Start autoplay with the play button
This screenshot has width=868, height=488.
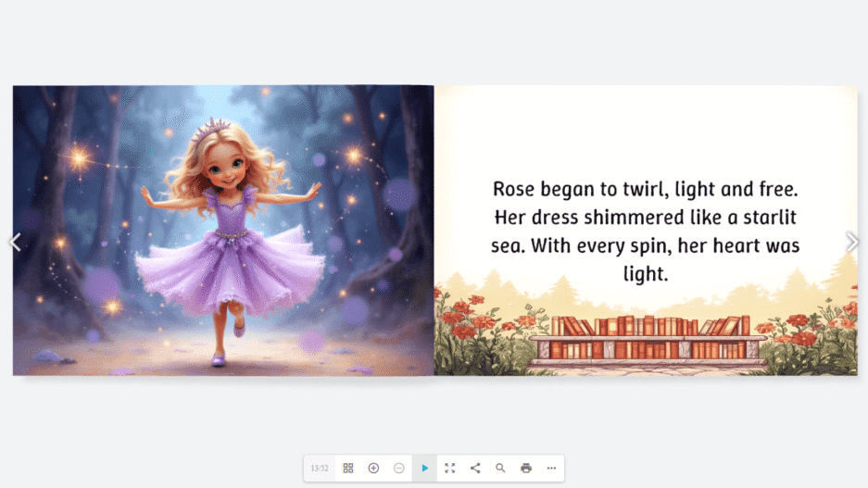[424, 468]
